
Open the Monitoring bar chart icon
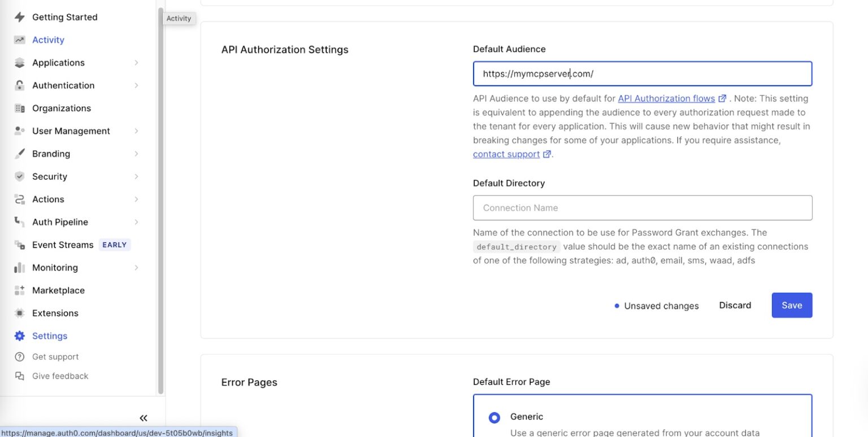(x=19, y=267)
